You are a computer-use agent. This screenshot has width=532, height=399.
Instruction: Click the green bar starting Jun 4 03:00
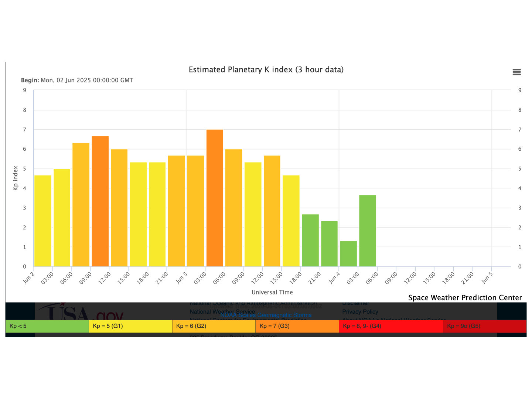pos(368,231)
